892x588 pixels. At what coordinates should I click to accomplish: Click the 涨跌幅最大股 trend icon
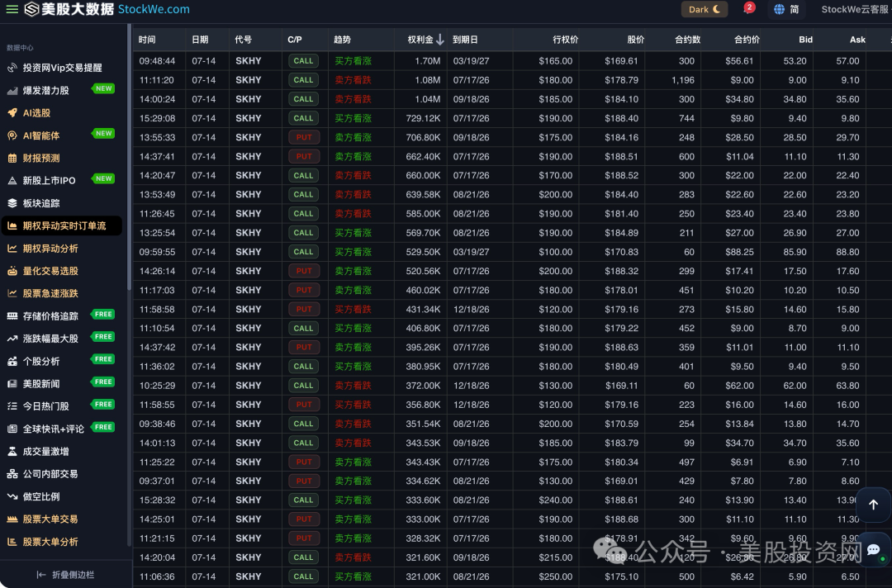(x=12, y=339)
